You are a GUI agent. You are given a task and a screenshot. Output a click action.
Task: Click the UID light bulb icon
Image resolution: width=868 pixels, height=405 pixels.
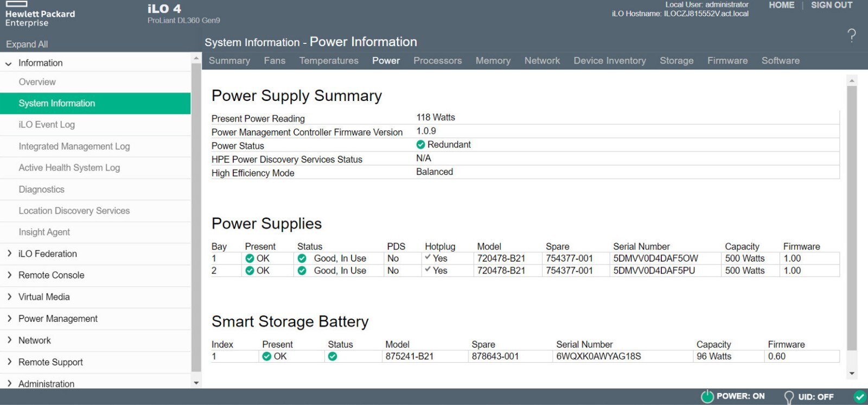coord(789,397)
